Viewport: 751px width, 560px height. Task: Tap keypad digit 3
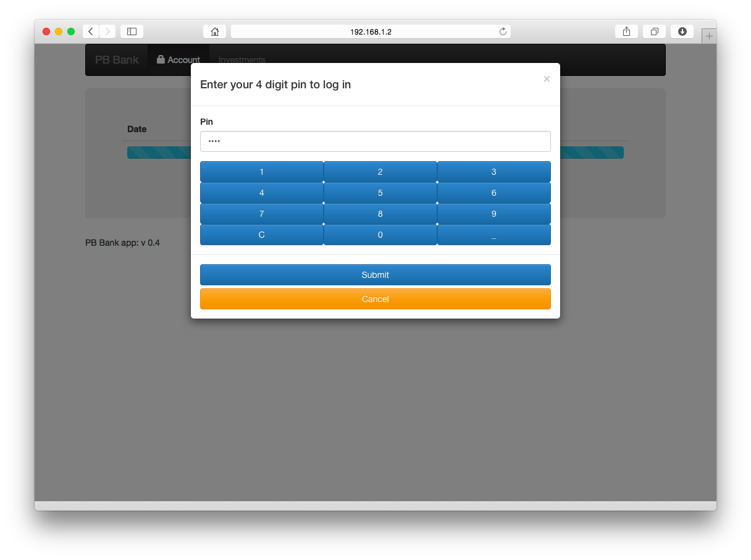click(x=494, y=172)
